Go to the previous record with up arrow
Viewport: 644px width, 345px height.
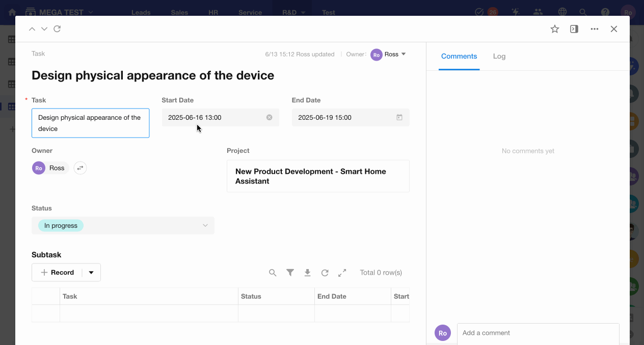(32, 29)
